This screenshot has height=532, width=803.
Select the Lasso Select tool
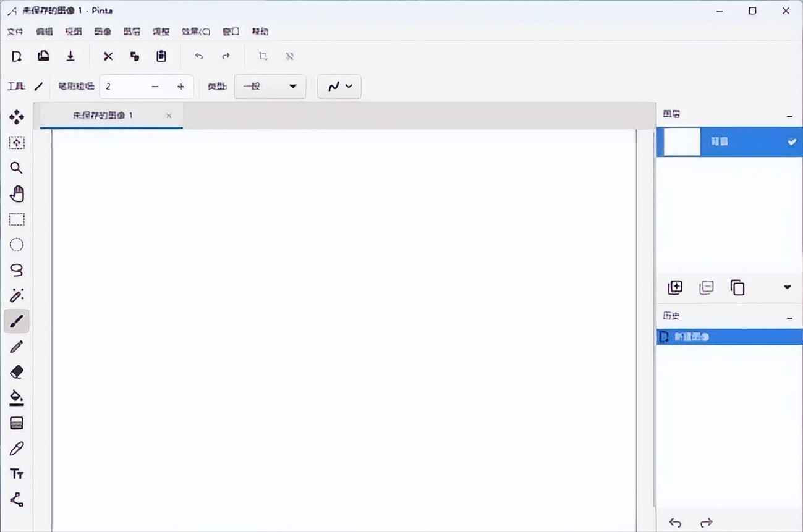click(x=17, y=270)
